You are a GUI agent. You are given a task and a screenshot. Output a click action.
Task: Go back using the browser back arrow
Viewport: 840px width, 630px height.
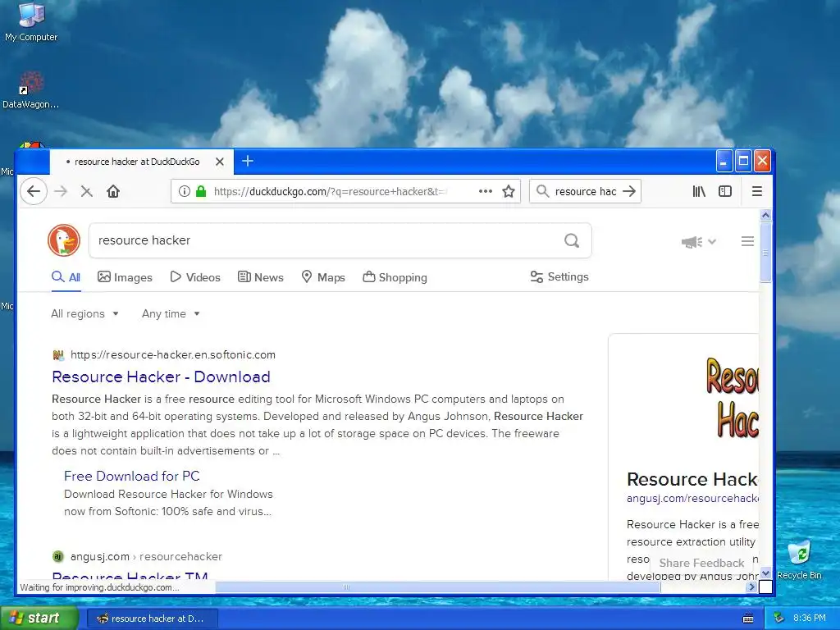pyautogui.click(x=34, y=191)
